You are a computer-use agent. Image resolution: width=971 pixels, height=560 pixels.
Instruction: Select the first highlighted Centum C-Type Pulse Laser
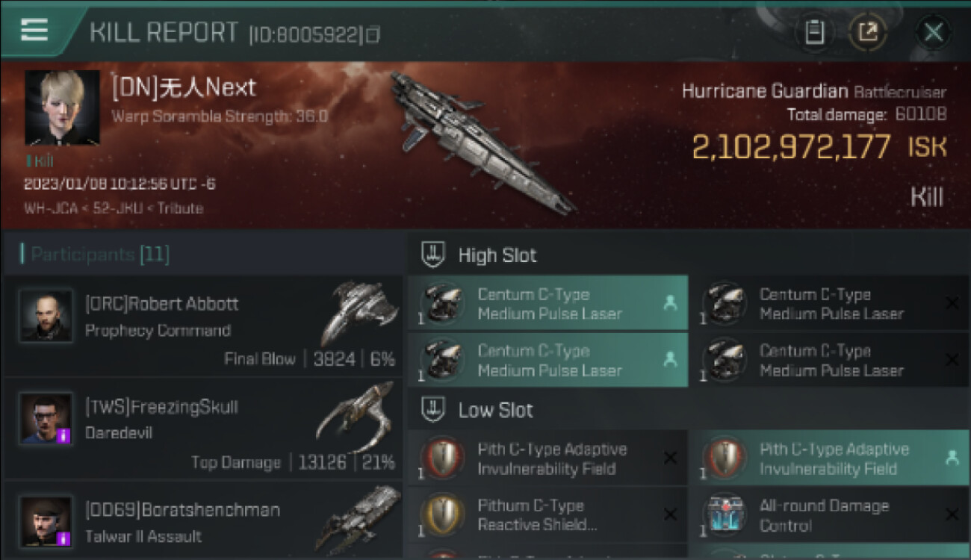tap(547, 304)
